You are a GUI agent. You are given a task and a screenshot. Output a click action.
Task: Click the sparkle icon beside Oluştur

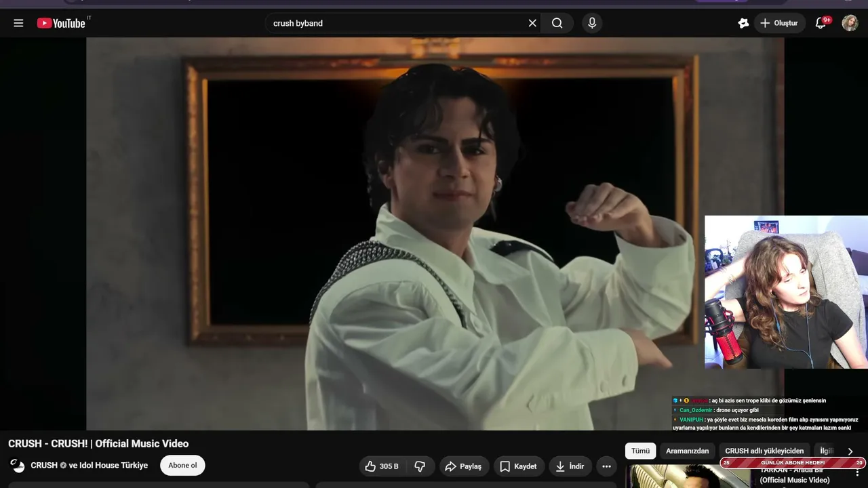tap(743, 23)
